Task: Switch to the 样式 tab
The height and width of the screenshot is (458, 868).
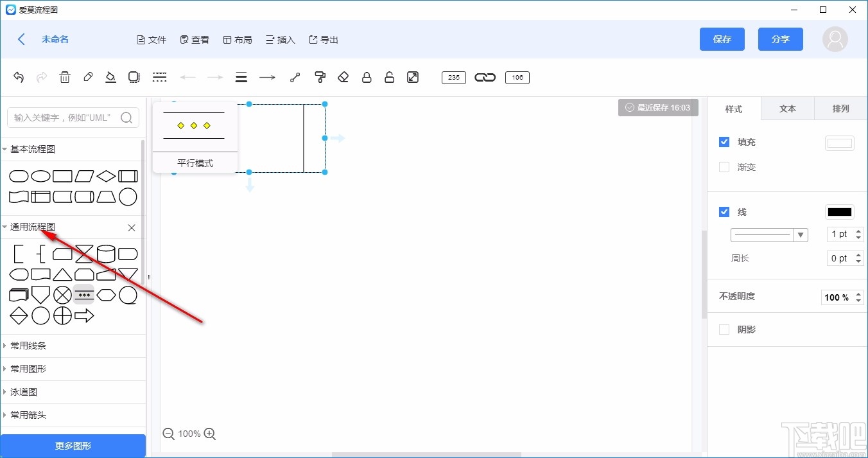Action: point(734,109)
